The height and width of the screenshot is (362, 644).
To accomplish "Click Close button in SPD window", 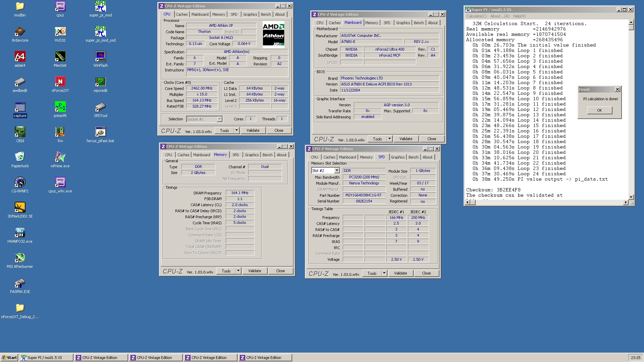I will 426,273.
